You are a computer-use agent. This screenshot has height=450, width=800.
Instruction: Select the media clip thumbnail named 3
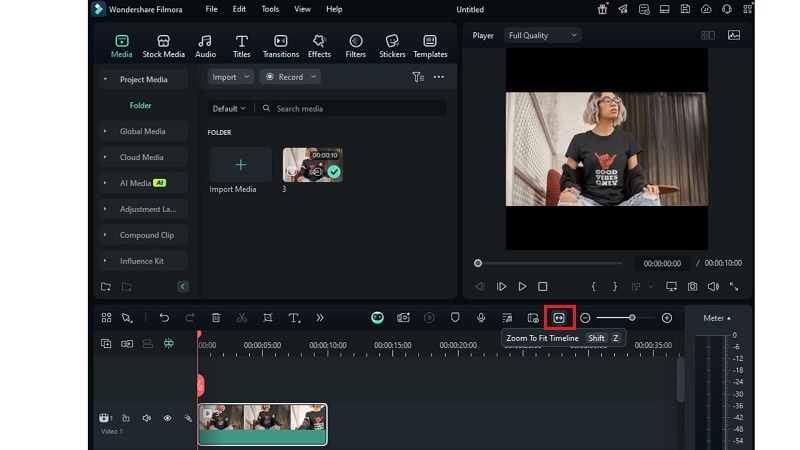click(313, 165)
